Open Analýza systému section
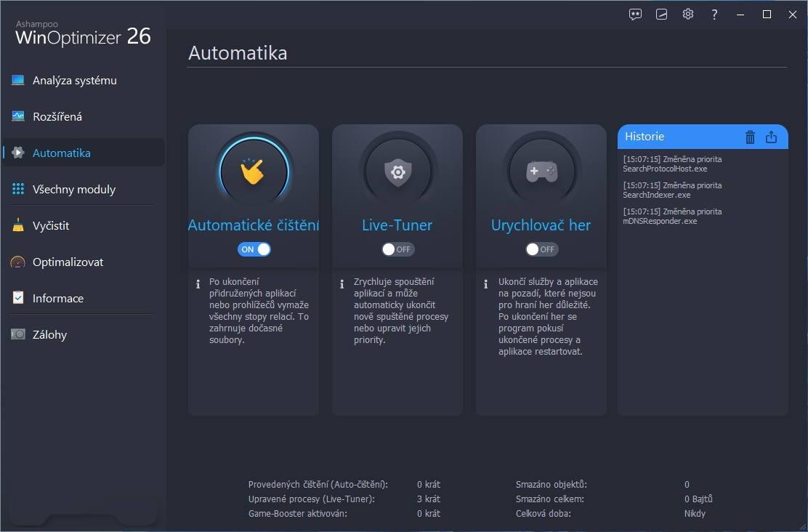808x532 pixels. point(84,81)
